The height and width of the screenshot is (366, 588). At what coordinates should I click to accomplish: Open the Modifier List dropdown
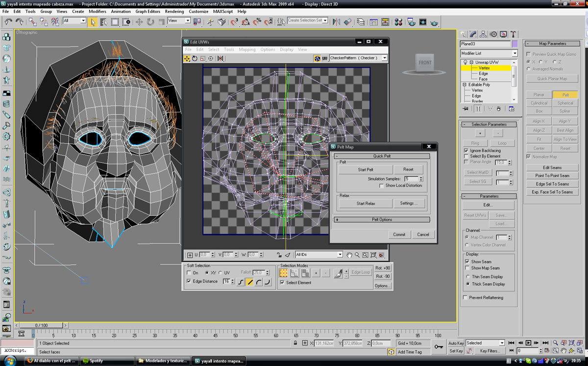(514, 53)
